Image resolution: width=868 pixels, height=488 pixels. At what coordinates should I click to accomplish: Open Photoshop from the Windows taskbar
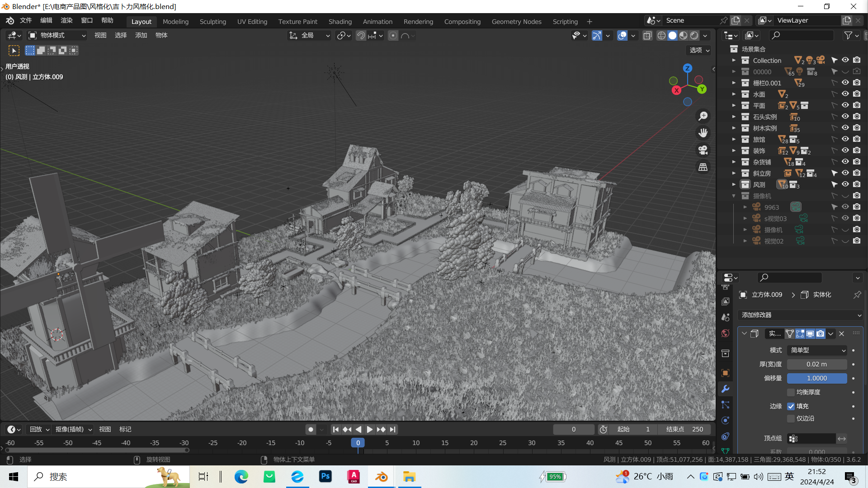click(325, 477)
